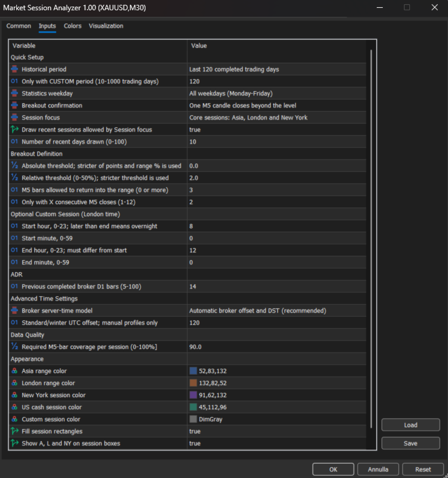Image resolution: width=448 pixels, height=478 pixels.
Task: Click the enum icon beside Historical period
Action: pos(14,69)
